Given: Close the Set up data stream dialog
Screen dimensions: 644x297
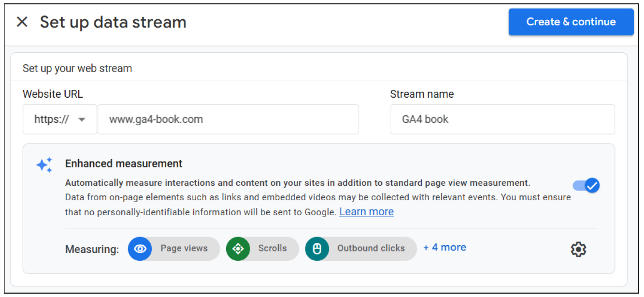Looking at the screenshot, I should click(x=22, y=21).
